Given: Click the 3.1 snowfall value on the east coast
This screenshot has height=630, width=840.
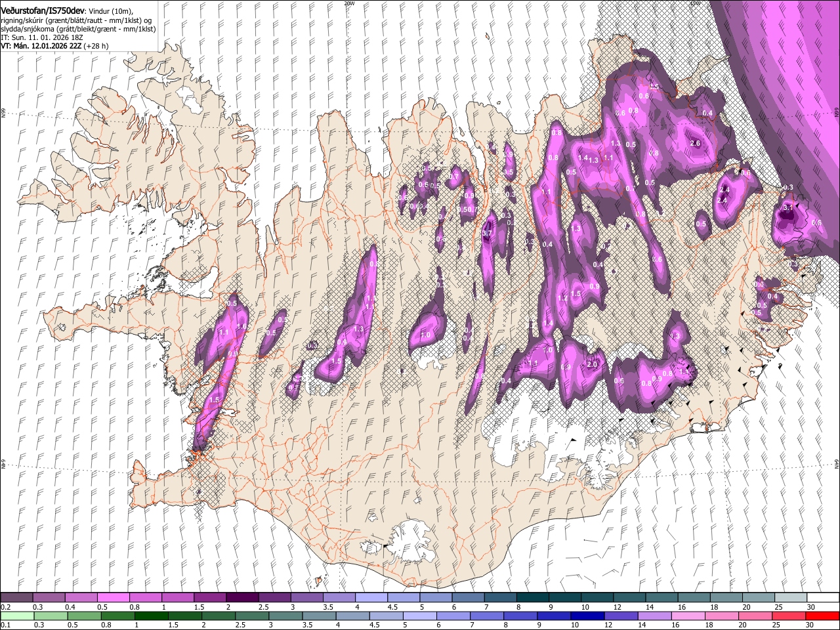Looking at the screenshot, I should [x=788, y=207].
